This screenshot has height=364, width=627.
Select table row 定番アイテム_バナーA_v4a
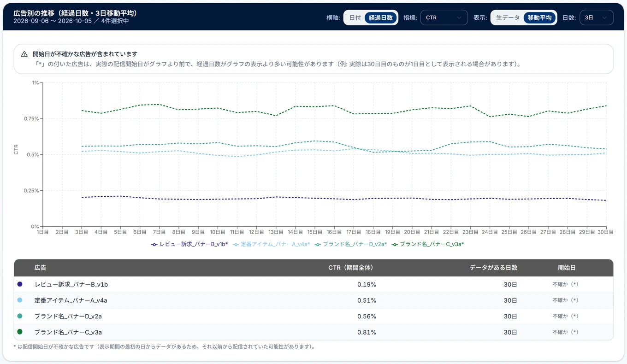point(313,300)
